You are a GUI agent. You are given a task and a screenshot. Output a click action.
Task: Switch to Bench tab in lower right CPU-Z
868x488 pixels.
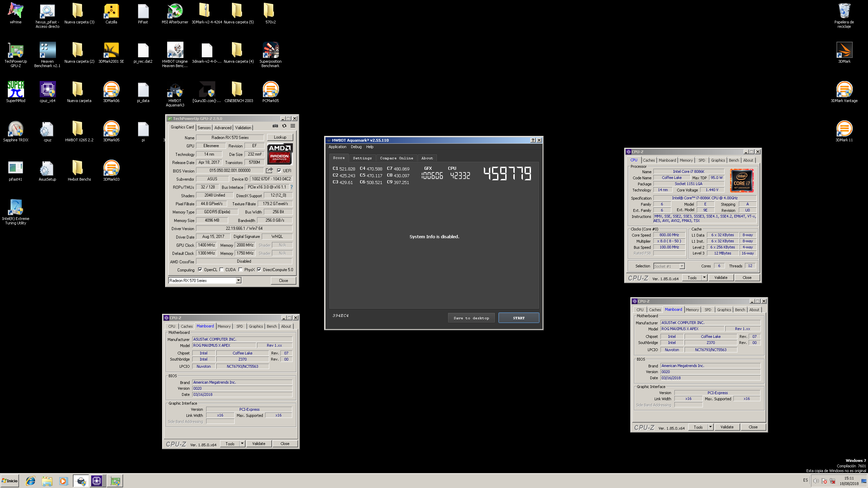[x=740, y=310]
